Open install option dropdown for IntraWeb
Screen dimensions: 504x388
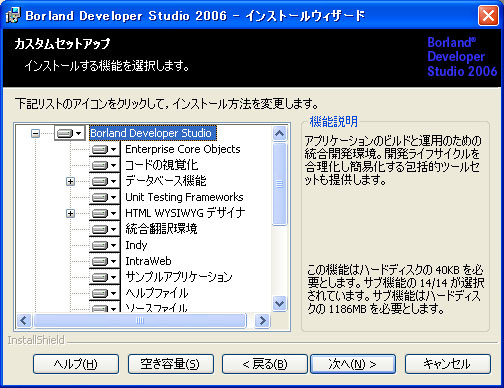point(105,261)
